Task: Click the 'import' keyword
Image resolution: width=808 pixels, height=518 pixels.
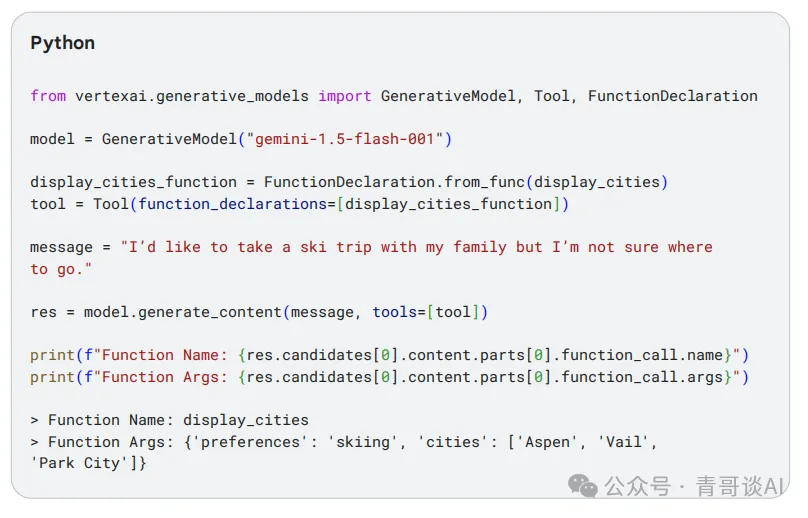Action: point(344,96)
